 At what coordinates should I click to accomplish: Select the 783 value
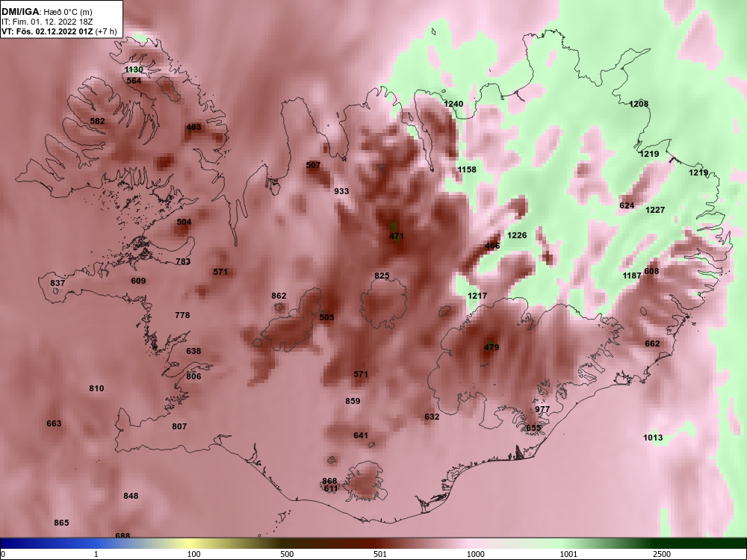184,261
